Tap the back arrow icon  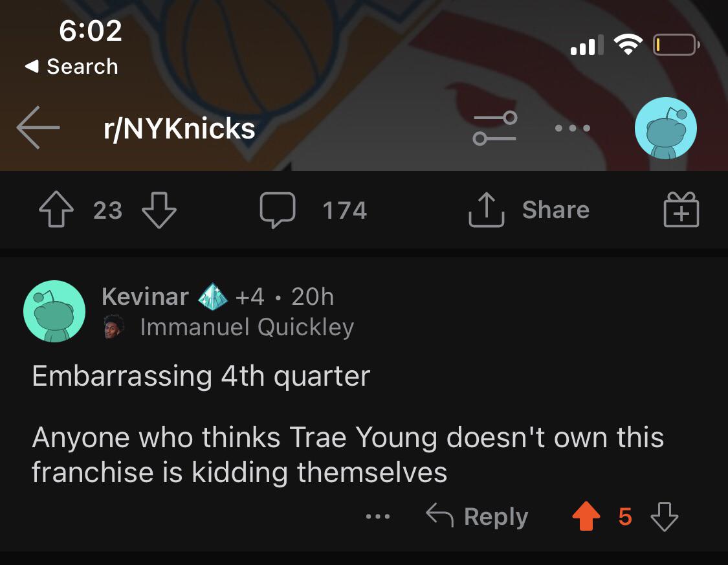point(38,128)
